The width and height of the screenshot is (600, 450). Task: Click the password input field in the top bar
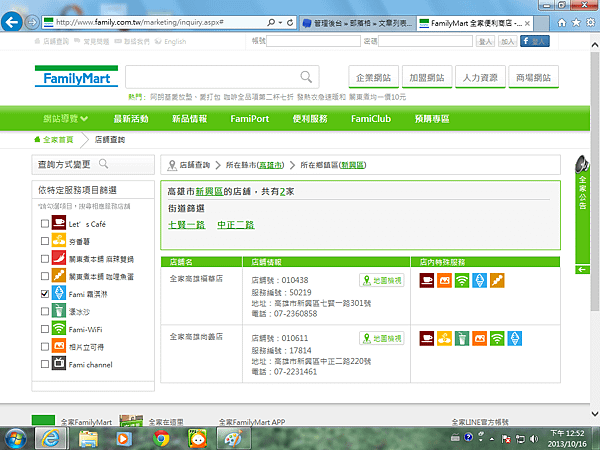tap(425, 41)
